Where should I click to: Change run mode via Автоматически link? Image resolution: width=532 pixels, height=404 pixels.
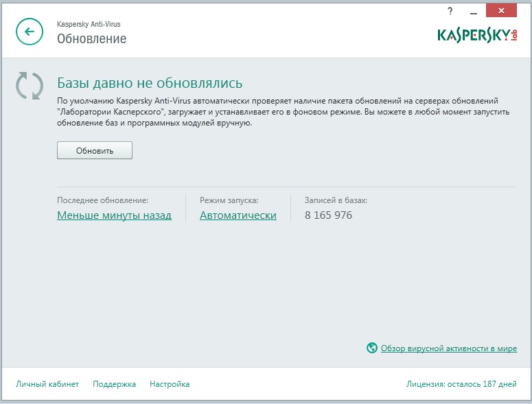click(238, 215)
